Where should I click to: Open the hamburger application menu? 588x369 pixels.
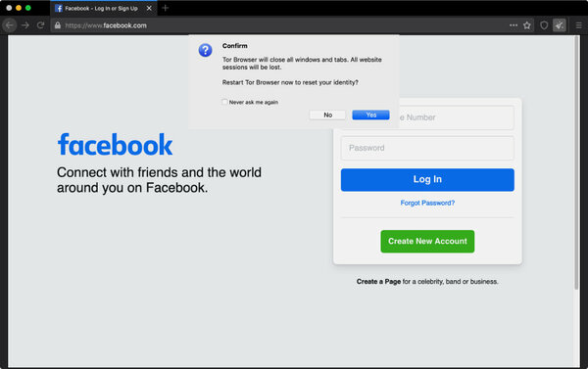[578, 25]
